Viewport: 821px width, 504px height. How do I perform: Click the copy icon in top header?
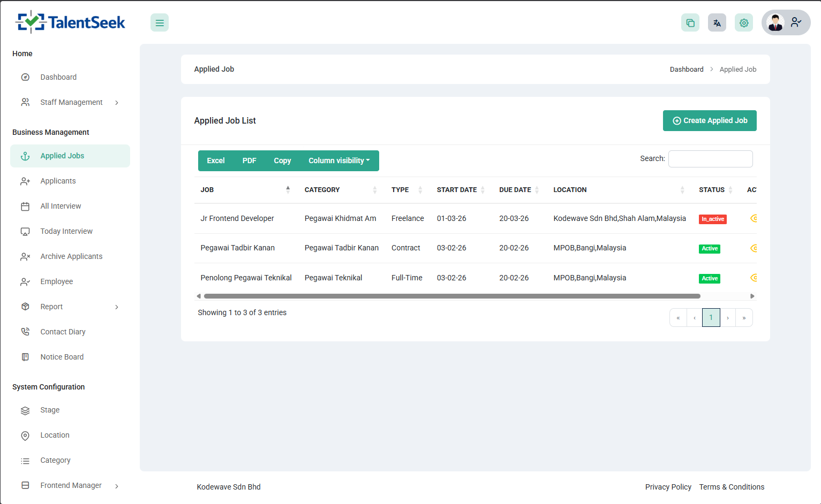(690, 22)
